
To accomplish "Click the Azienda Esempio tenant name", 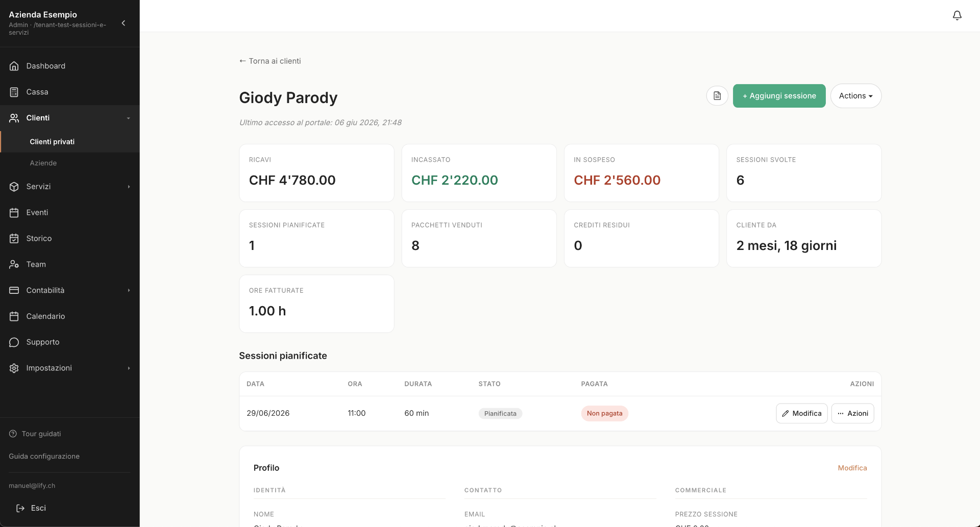I will tap(43, 14).
